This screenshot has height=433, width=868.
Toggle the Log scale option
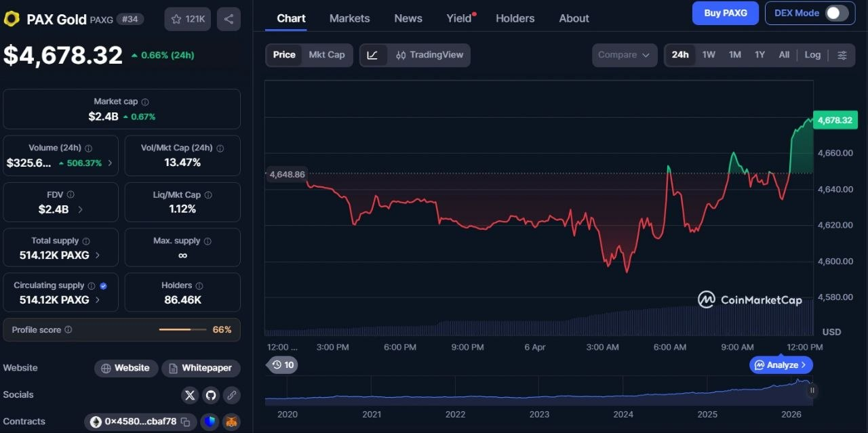click(x=812, y=55)
